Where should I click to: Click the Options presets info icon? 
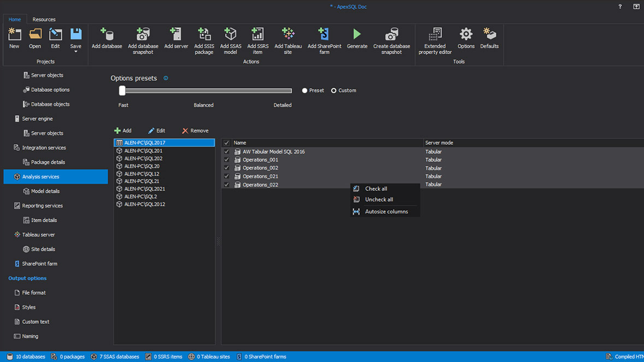166,78
